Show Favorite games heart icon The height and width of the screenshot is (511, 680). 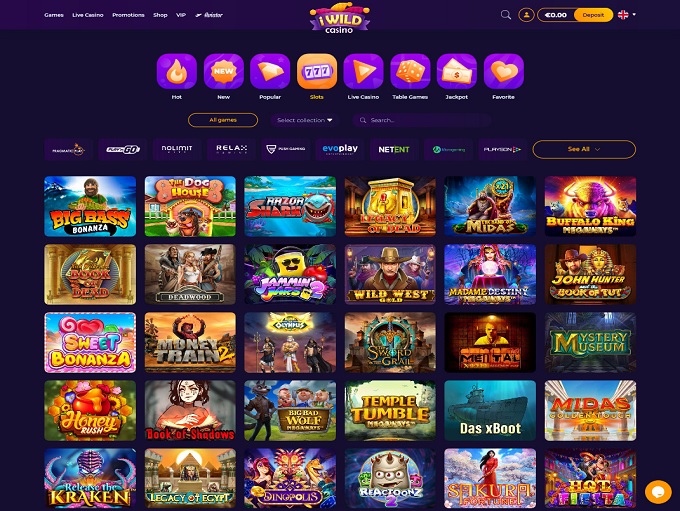[503, 71]
